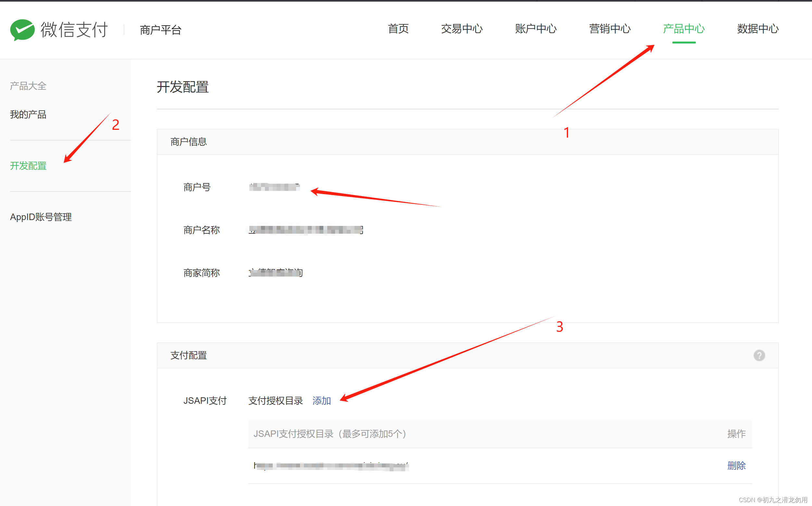Click 删除 to remove authorized directory

tap(736, 465)
